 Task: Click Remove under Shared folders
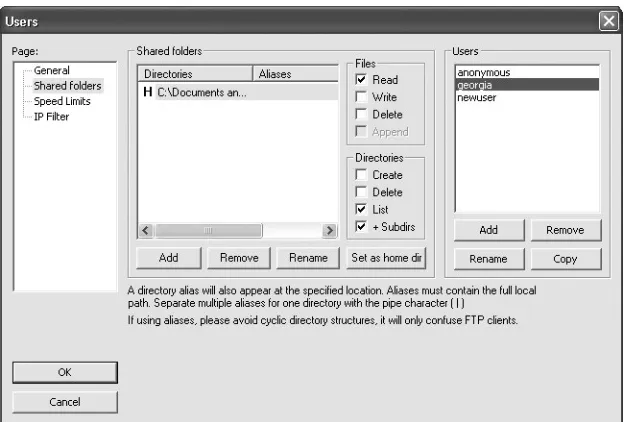tap(239, 258)
